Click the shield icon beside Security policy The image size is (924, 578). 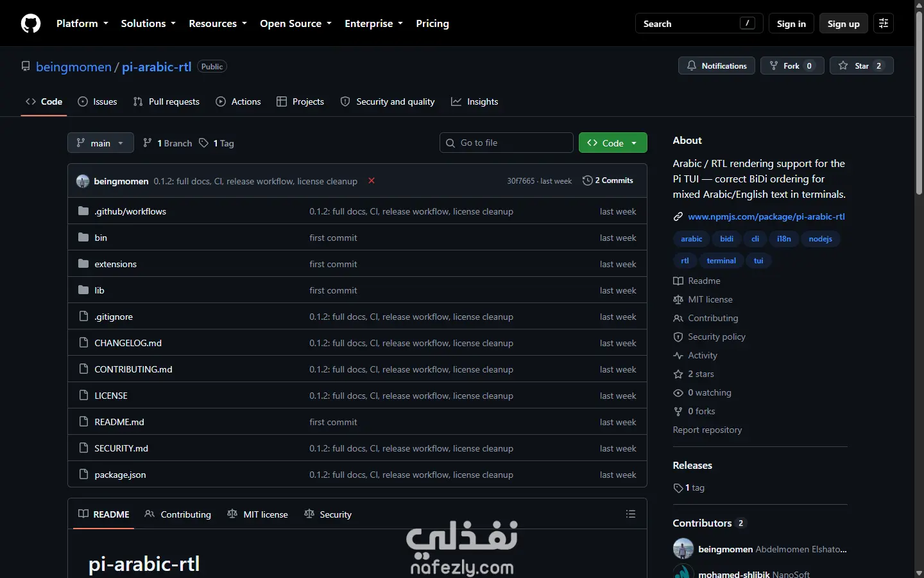[678, 337]
